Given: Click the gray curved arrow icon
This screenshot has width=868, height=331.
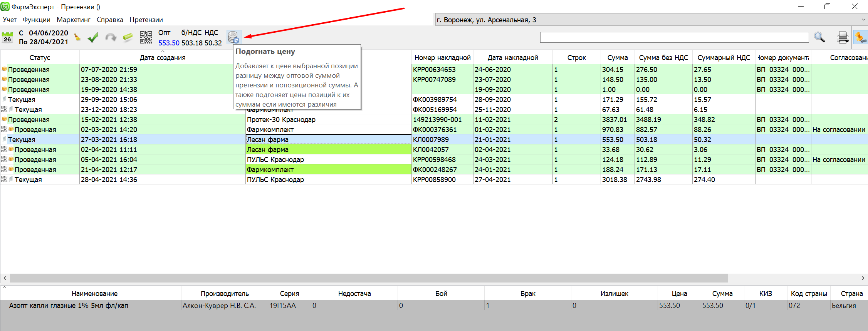Looking at the screenshot, I should 111,37.
